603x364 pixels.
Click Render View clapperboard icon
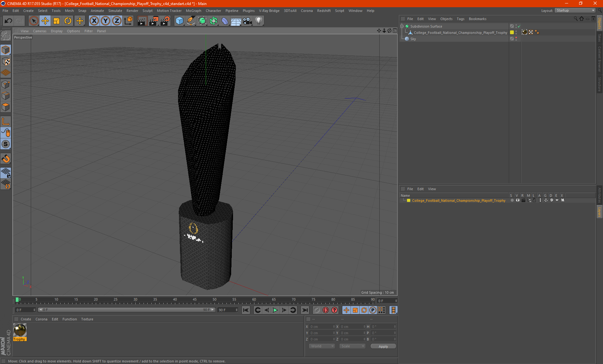142,21
